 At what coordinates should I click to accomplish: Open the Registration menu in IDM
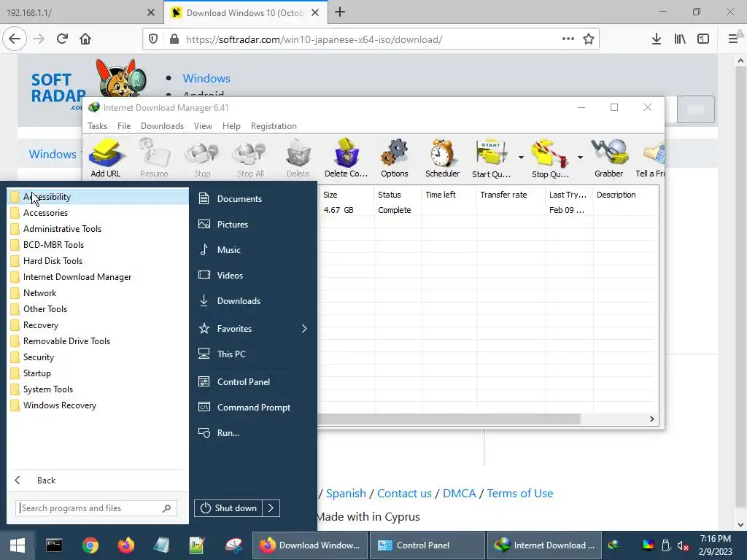(274, 126)
